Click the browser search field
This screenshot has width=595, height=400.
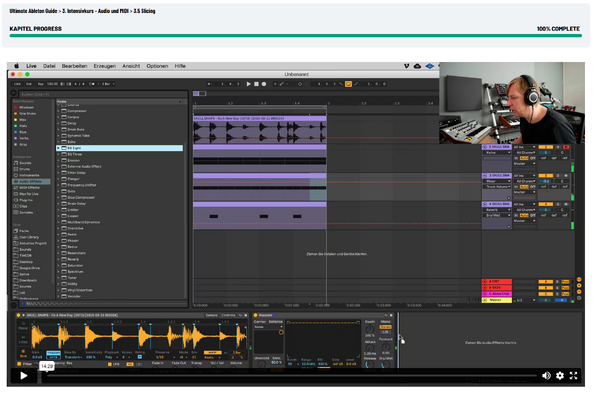(x=103, y=94)
